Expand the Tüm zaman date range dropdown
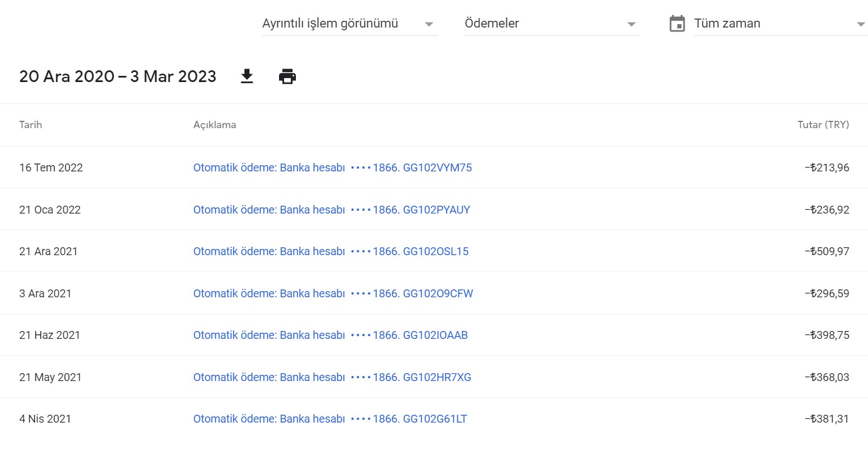 (x=781, y=24)
